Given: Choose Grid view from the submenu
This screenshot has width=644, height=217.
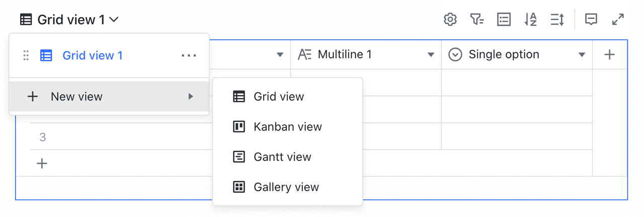Looking at the screenshot, I should tap(279, 97).
